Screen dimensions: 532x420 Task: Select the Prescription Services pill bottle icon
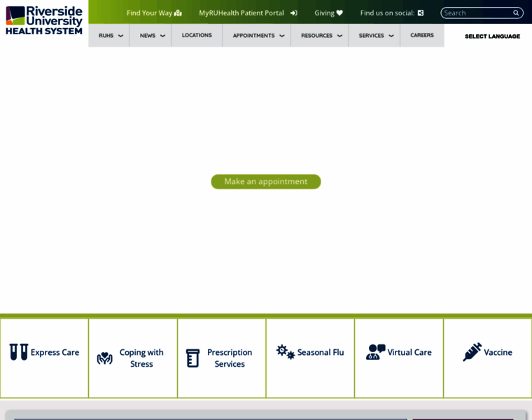click(192, 358)
